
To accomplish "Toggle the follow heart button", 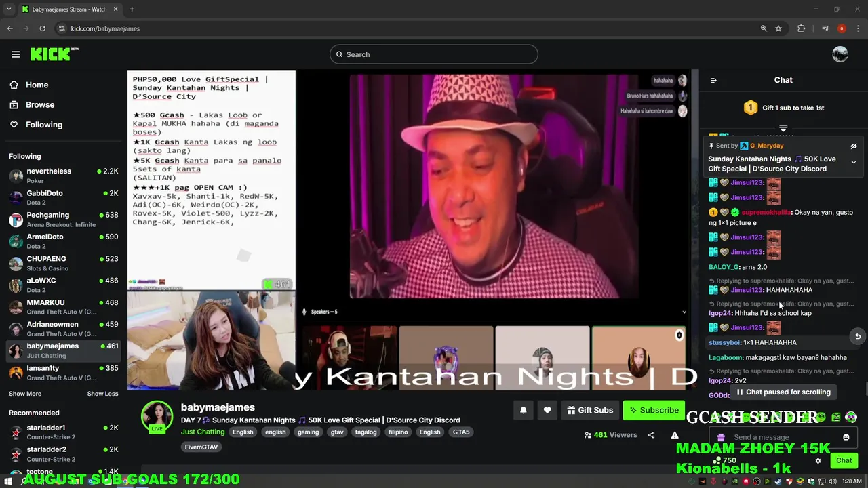I will pyautogui.click(x=547, y=410).
